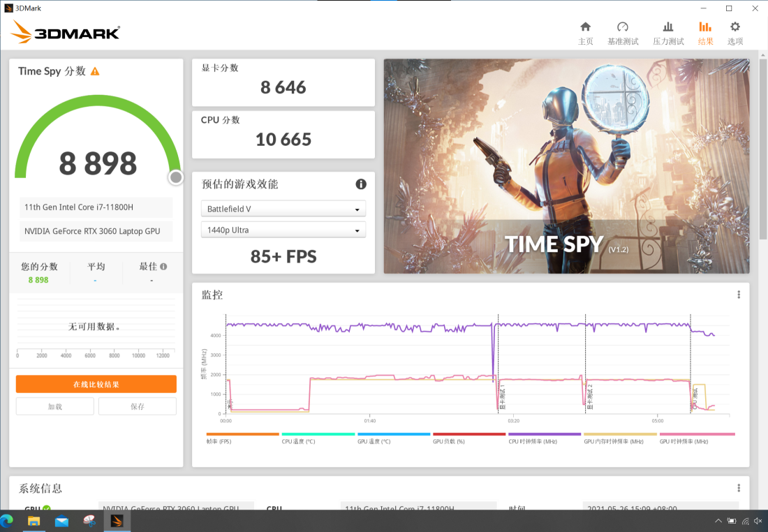Image resolution: width=768 pixels, height=532 pixels.
Task: Select the 结果 results tab
Action: click(x=705, y=34)
